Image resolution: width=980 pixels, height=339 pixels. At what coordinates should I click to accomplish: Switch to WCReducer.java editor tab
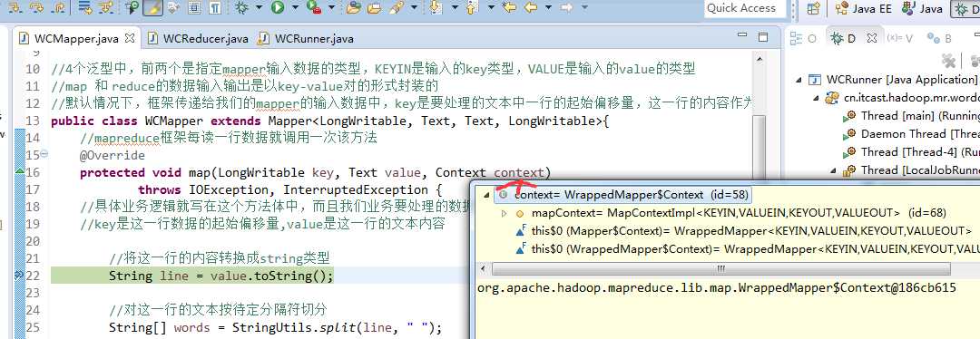pos(198,39)
